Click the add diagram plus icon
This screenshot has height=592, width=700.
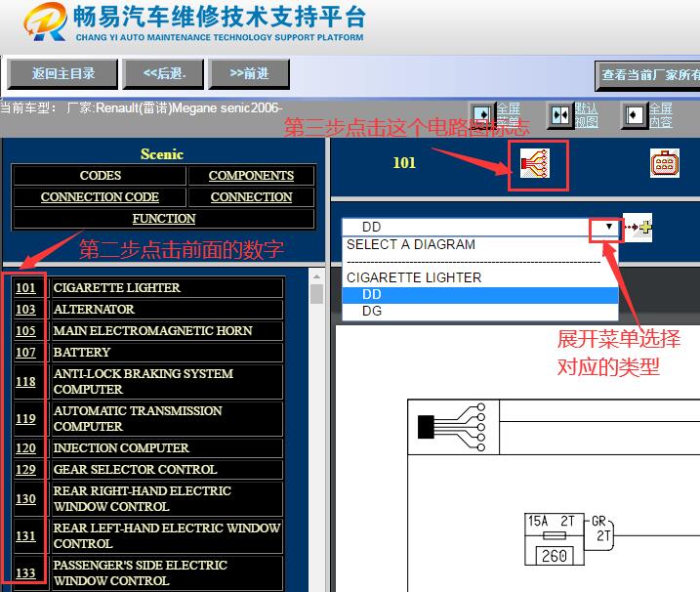pos(638,228)
